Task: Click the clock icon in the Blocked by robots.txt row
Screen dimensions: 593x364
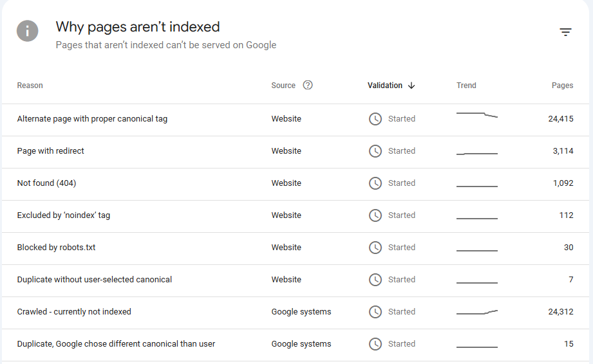Action: pos(375,248)
